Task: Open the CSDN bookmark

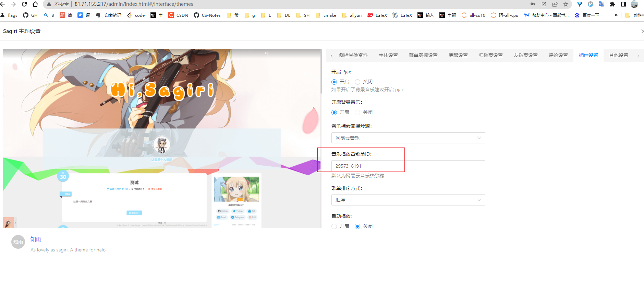Action: click(178, 15)
